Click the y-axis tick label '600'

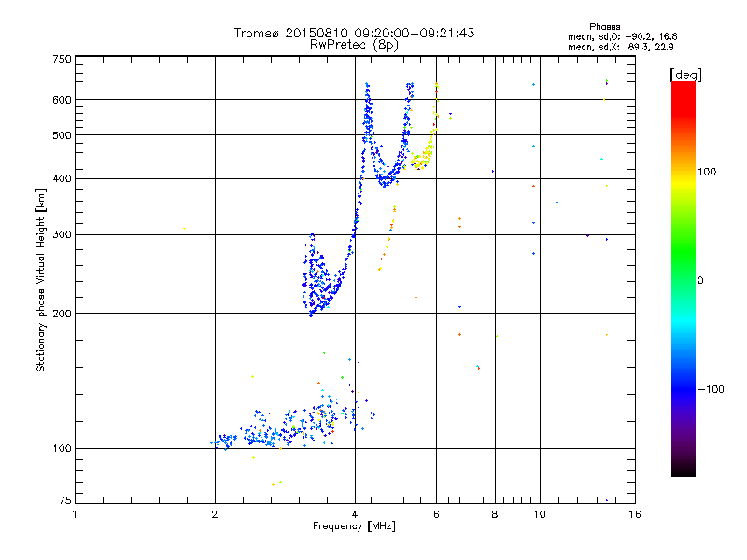(x=63, y=100)
